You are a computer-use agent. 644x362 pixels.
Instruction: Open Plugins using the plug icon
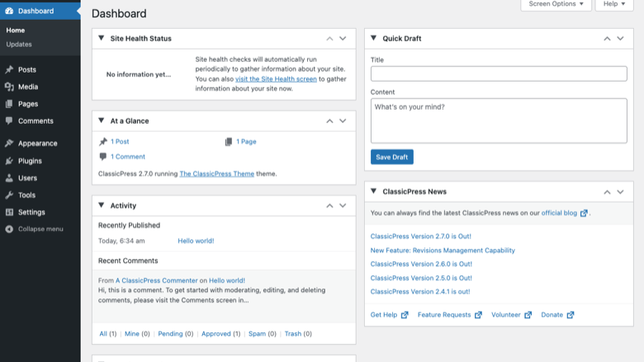(9, 161)
